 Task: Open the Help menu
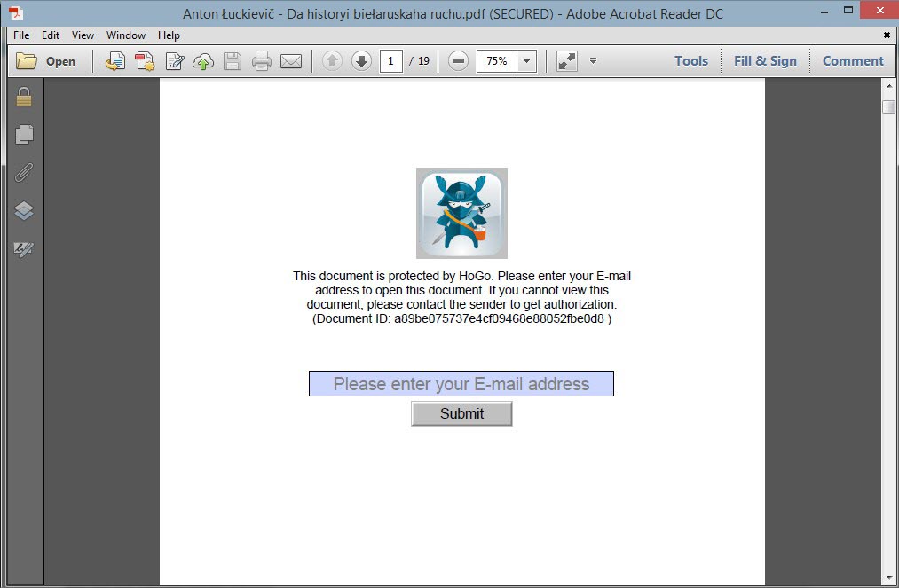pyautogui.click(x=170, y=35)
